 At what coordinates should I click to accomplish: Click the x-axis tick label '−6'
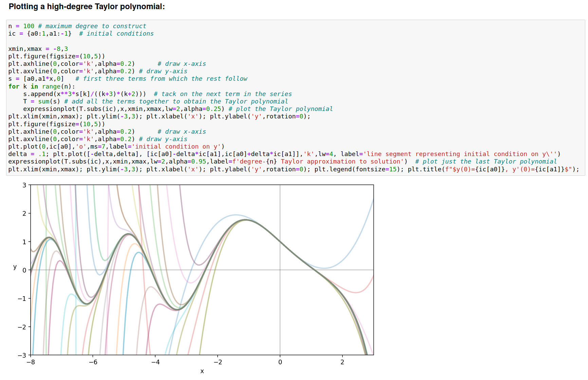(93, 362)
